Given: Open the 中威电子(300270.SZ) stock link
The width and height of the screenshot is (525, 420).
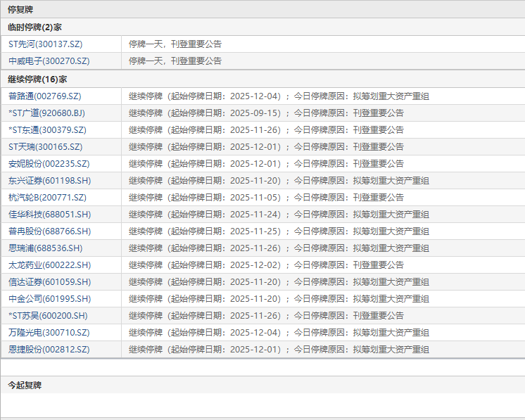Looking at the screenshot, I should 49,61.
